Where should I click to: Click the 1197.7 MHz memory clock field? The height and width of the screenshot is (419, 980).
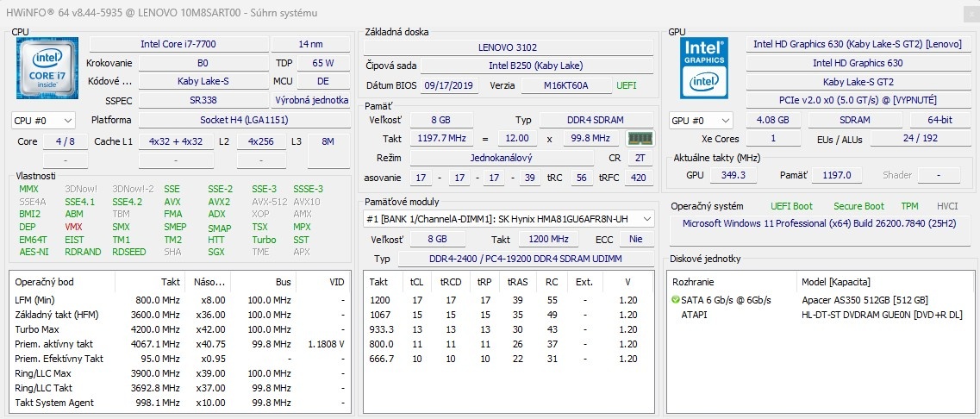[x=441, y=138]
